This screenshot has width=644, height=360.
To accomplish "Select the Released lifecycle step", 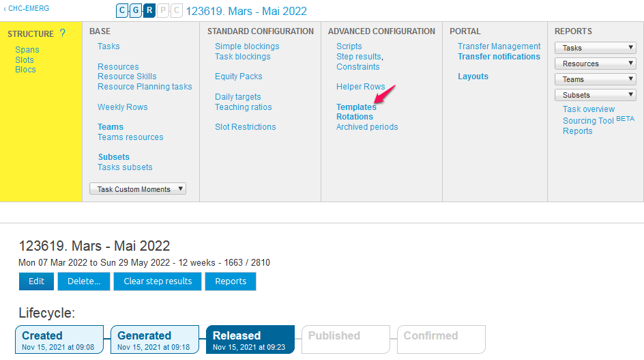I will coord(250,340).
